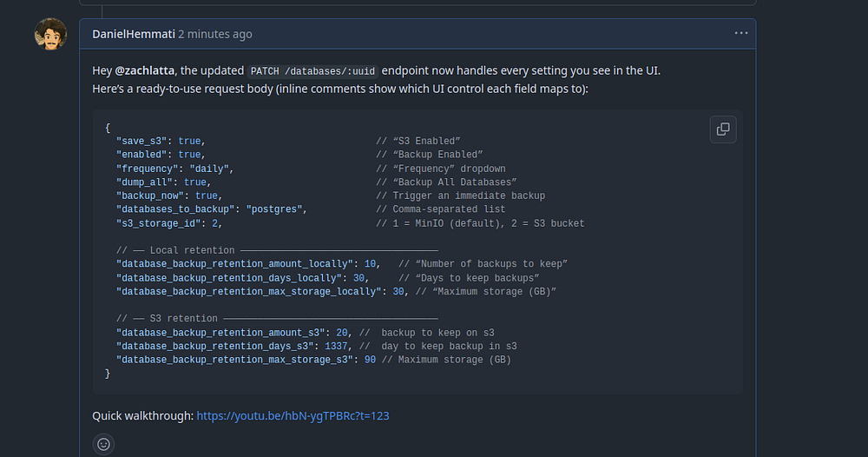
Task: Click the "save_s3" key in code
Action: point(144,141)
